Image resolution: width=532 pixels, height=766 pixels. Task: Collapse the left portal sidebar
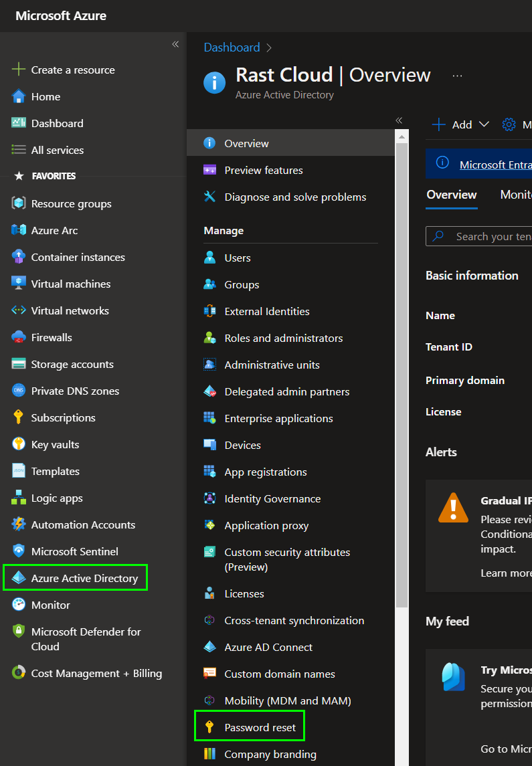click(x=175, y=44)
